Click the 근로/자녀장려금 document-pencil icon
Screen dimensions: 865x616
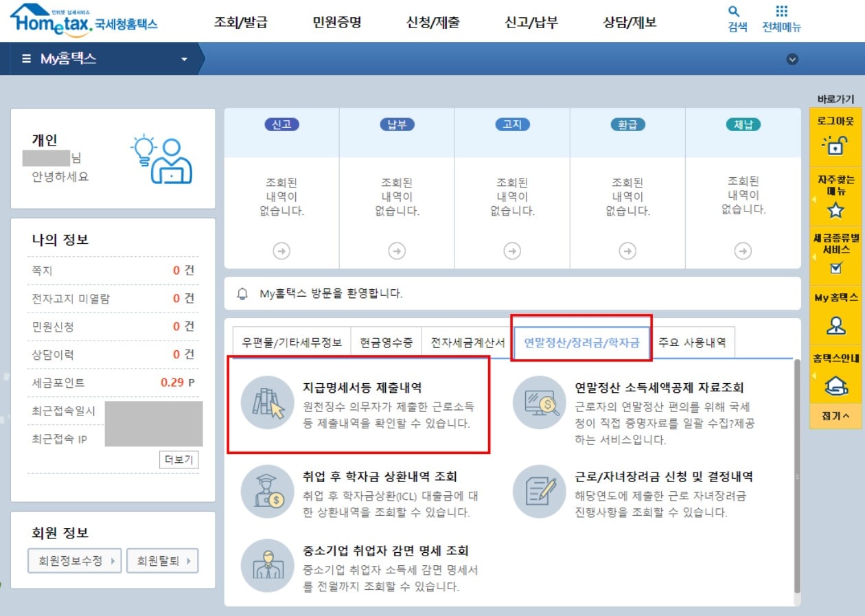tap(539, 490)
